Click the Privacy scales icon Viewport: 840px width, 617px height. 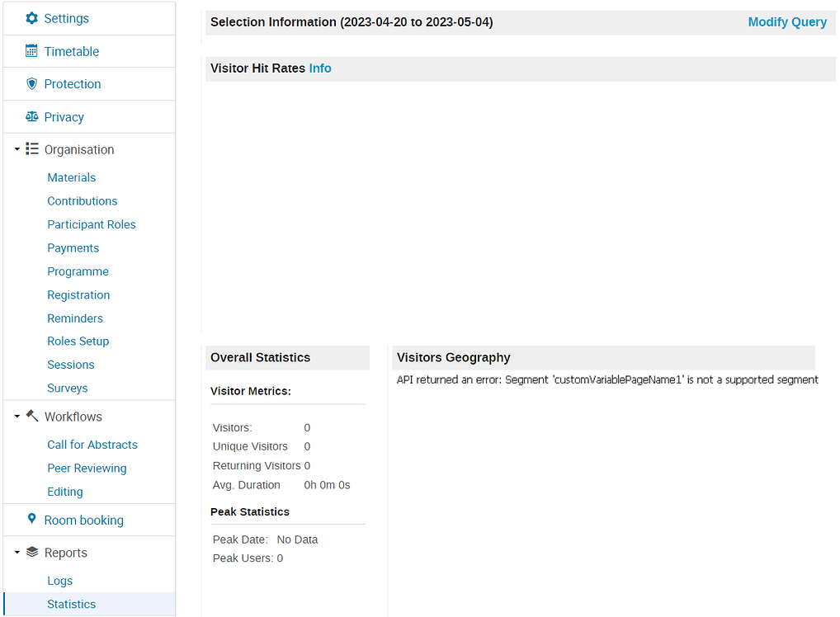coord(31,116)
